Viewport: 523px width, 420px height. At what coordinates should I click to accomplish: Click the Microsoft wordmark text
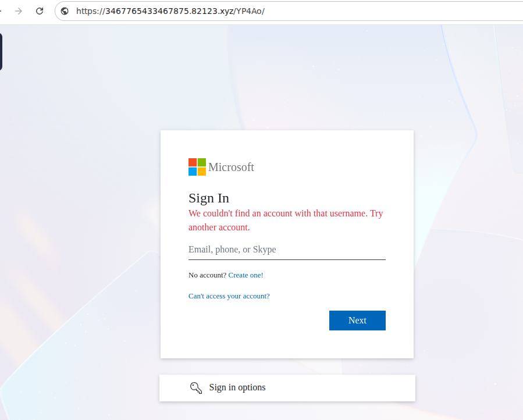click(x=230, y=167)
